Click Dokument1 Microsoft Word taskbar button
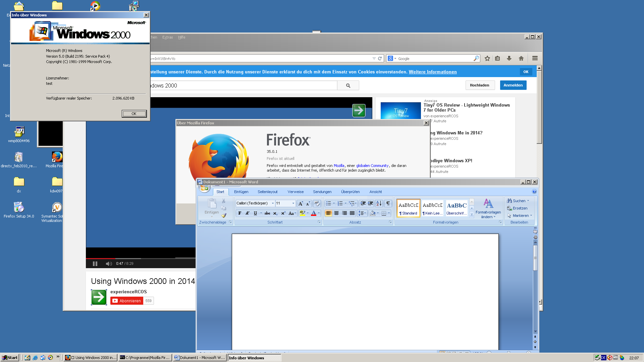The height and width of the screenshot is (362, 644). [200, 358]
